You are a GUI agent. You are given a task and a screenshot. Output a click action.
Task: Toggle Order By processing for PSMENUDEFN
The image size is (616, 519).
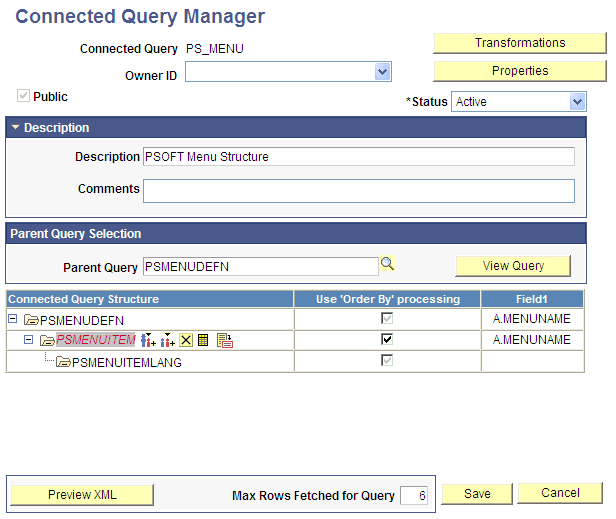click(387, 318)
